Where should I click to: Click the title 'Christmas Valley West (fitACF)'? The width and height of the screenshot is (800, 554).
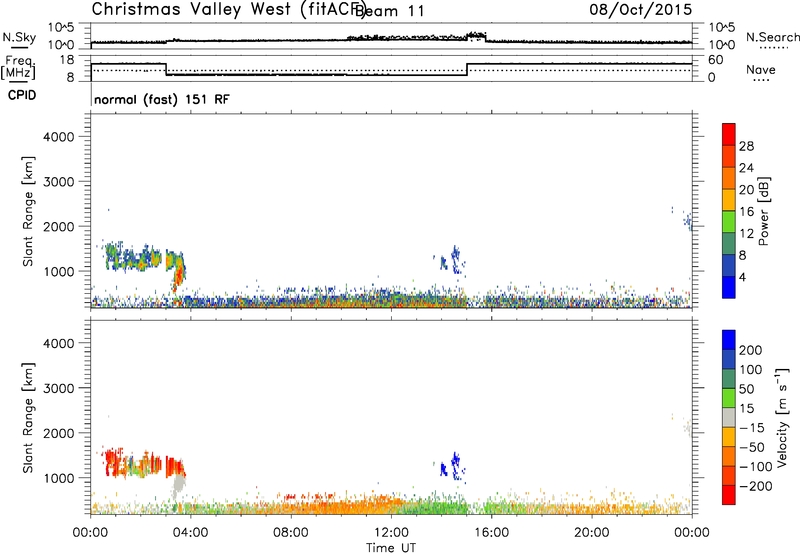[x=228, y=9]
